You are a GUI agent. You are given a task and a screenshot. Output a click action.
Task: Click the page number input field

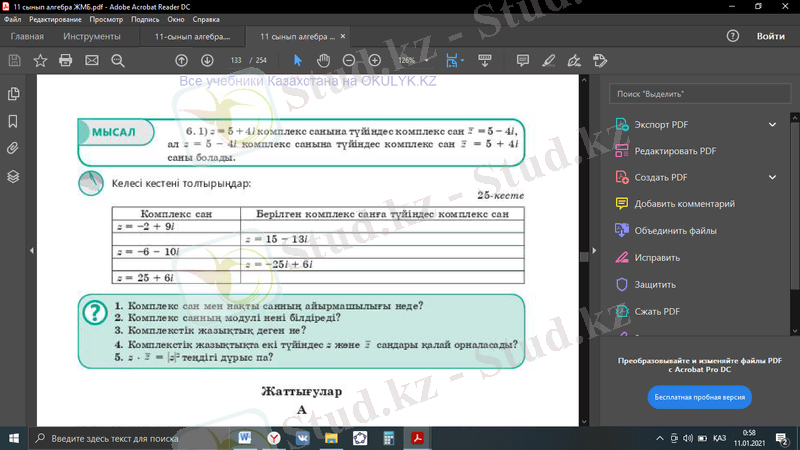click(x=237, y=60)
